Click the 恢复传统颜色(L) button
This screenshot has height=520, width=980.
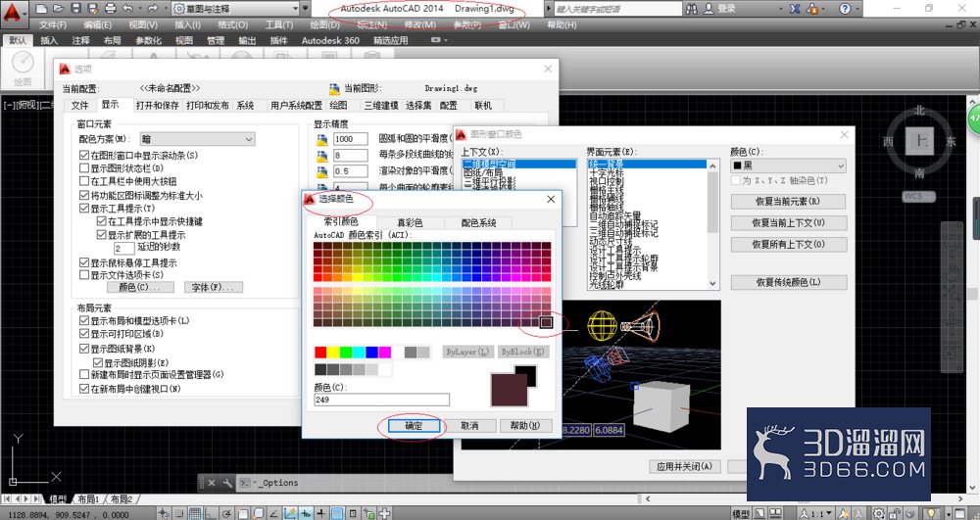788,282
